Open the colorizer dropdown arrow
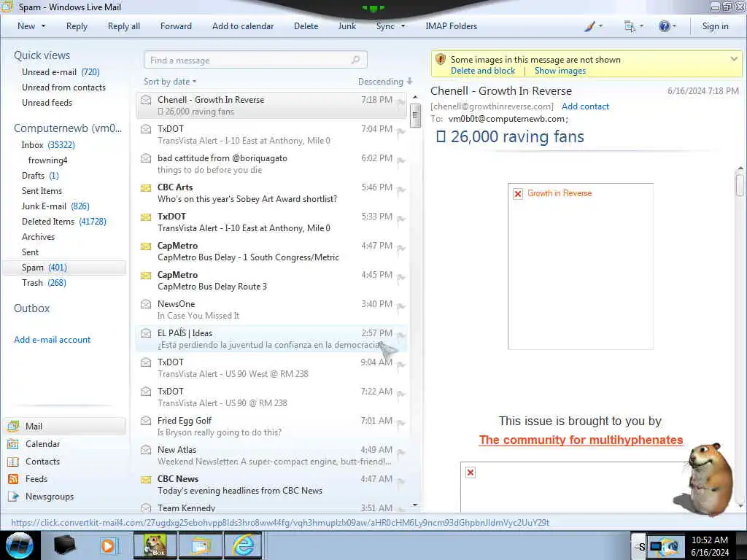This screenshot has width=747, height=560. click(x=600, y=26)
